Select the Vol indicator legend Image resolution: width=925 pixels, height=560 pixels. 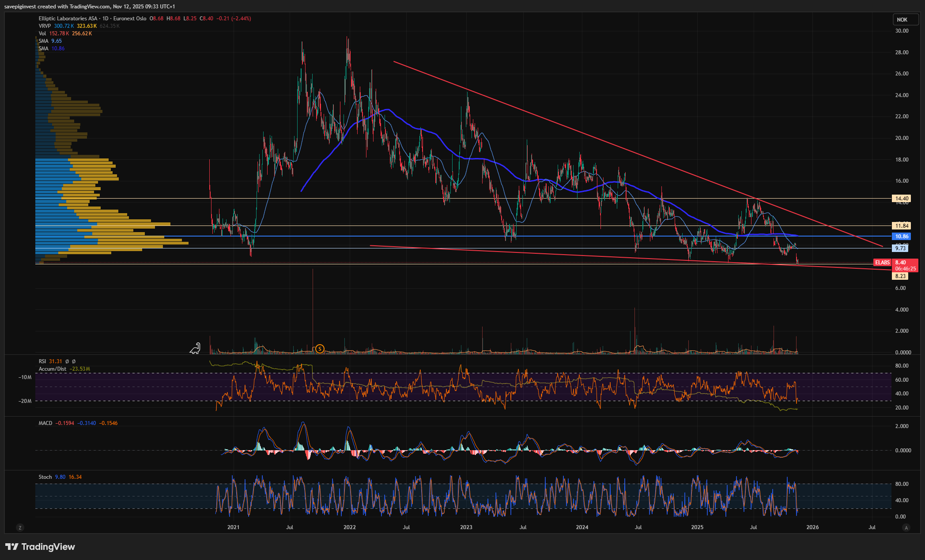[42, 34]
